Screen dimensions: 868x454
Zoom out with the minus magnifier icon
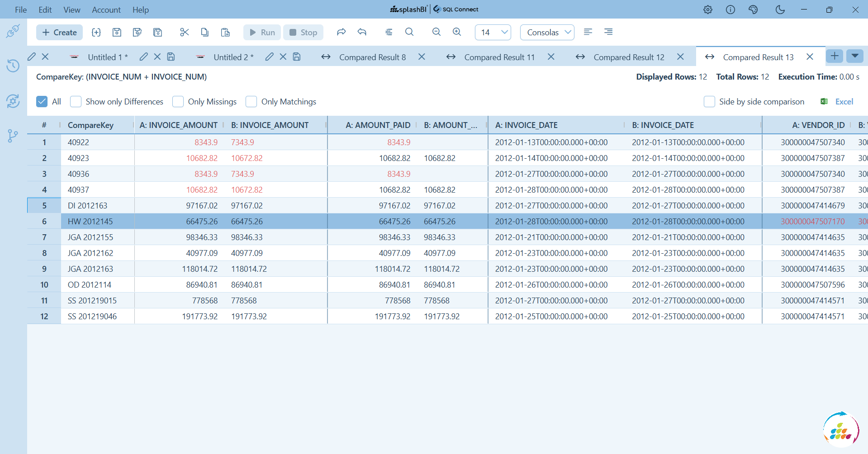tap(436, 32)
